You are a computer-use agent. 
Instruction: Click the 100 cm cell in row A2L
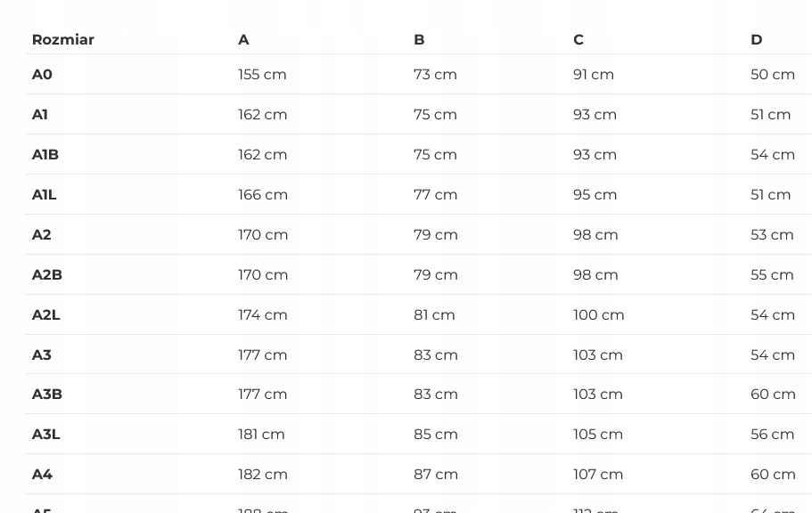(599, 314)
